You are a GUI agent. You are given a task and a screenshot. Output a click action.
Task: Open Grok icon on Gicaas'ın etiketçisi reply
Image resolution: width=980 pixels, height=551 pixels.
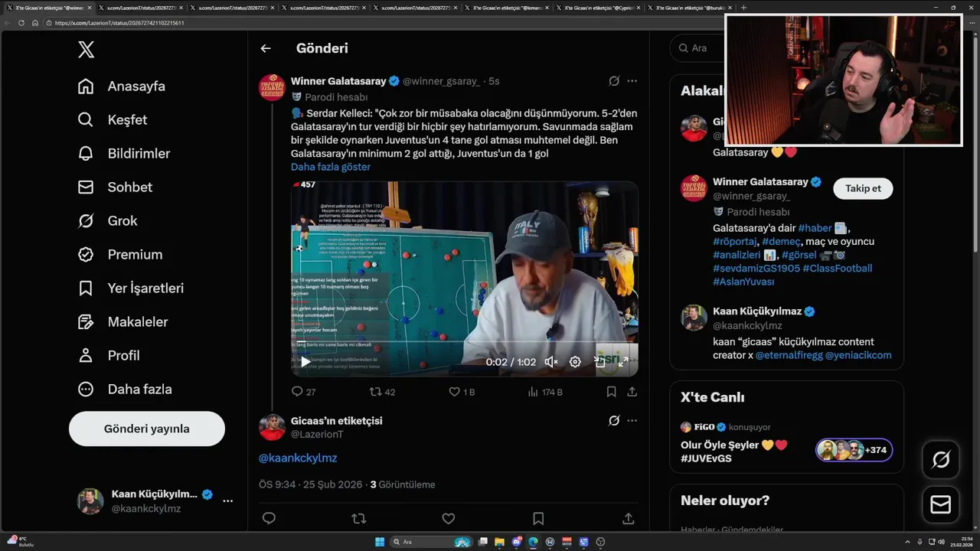pos(614,421)
